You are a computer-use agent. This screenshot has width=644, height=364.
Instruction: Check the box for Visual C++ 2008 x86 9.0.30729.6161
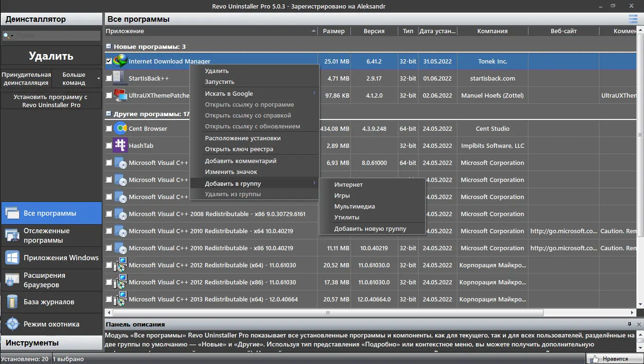coord(109,214)
